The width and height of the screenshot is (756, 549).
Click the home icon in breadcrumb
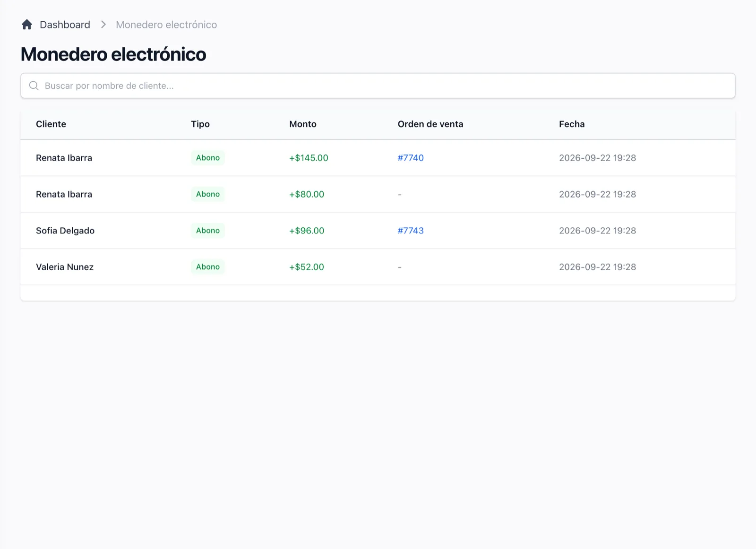[27, 25]
